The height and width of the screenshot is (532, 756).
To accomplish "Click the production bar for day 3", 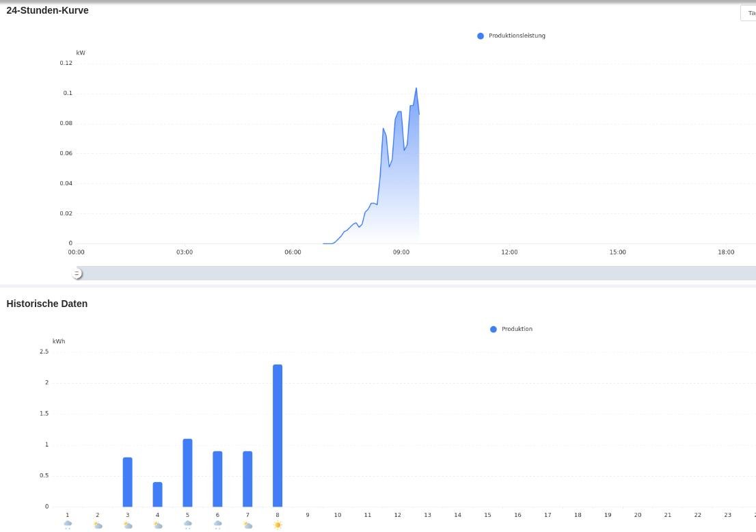I will click(x=128, y=482).
